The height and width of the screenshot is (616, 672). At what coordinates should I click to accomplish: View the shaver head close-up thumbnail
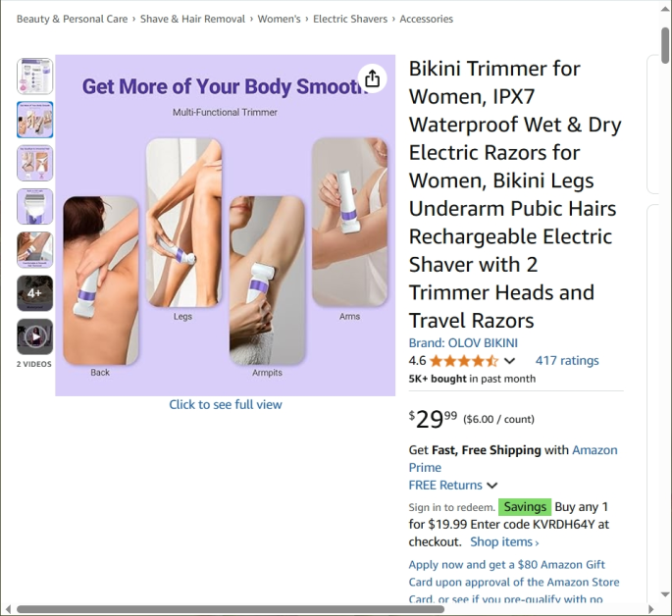coord(35,206)
